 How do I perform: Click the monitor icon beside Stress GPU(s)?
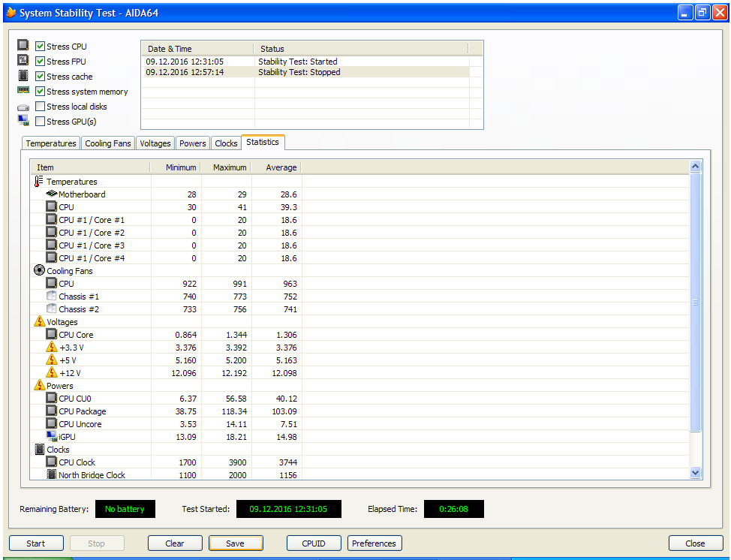[x=23, y=121]
